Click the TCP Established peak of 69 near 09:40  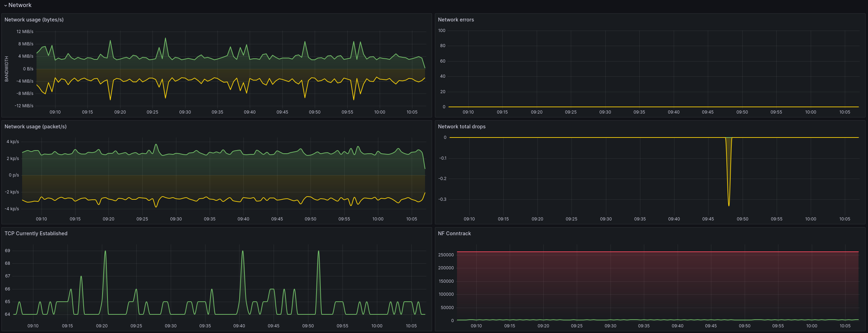click(243, 251)
